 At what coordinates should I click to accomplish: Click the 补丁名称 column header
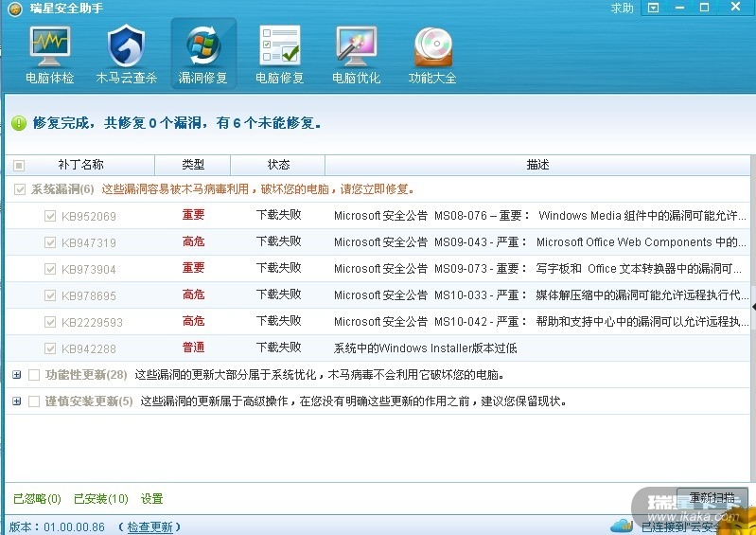click(x=80, y=165)
